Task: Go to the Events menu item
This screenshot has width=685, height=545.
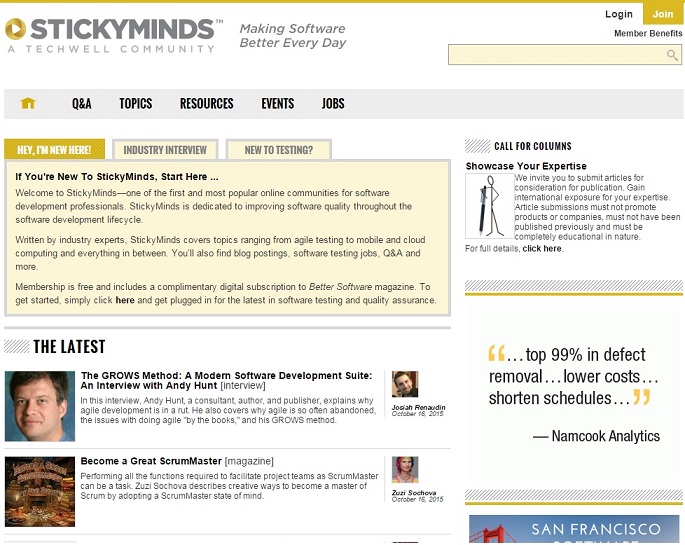Action: [277, 104]
